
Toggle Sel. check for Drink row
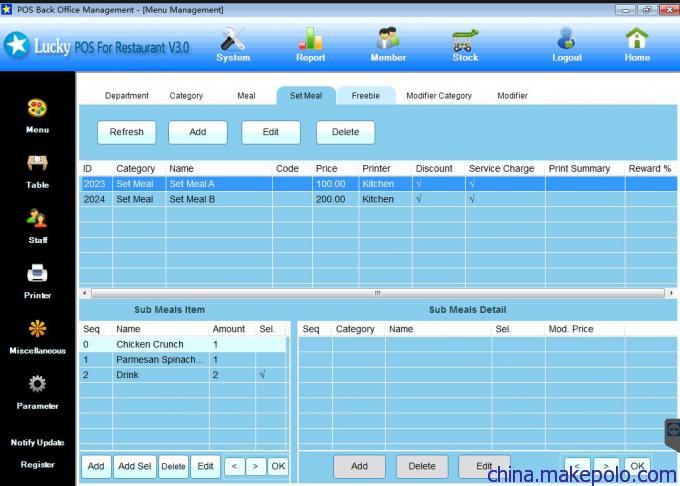263,375
